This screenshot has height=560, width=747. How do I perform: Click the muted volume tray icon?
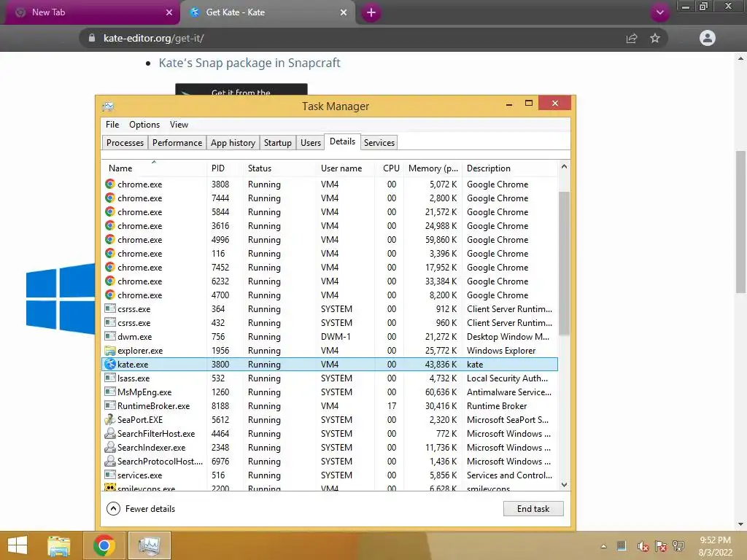(643, 545)
